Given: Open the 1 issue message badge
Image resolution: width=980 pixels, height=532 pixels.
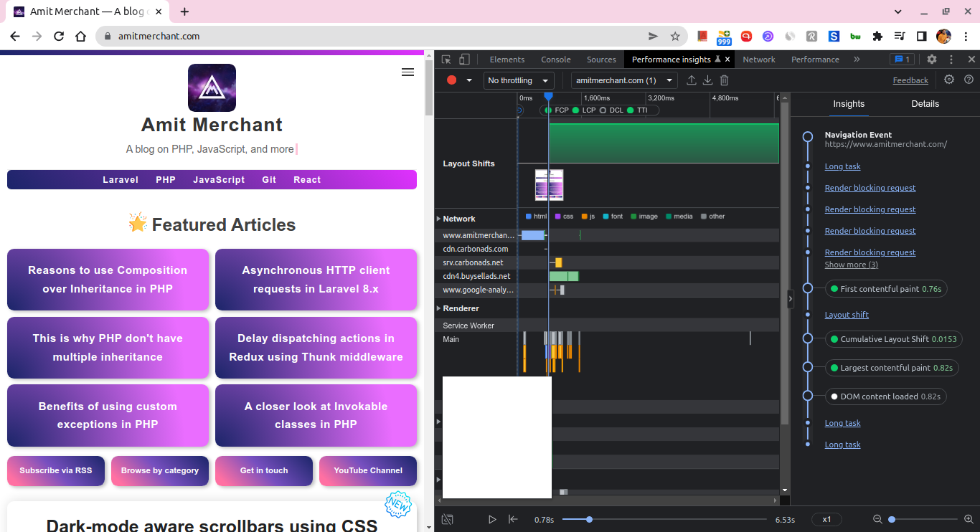Looking at the screenshot, I should pos(902,60).
